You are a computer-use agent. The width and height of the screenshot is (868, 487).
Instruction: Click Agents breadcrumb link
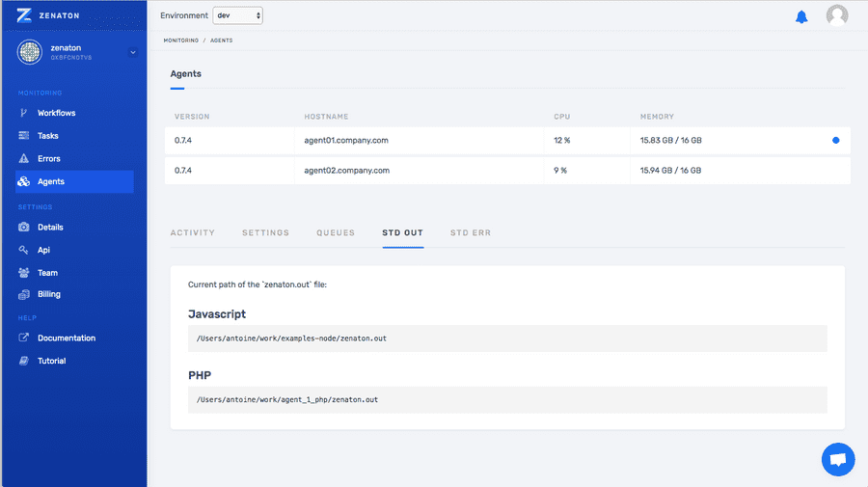pyautogui.click(x=222, y=41)
